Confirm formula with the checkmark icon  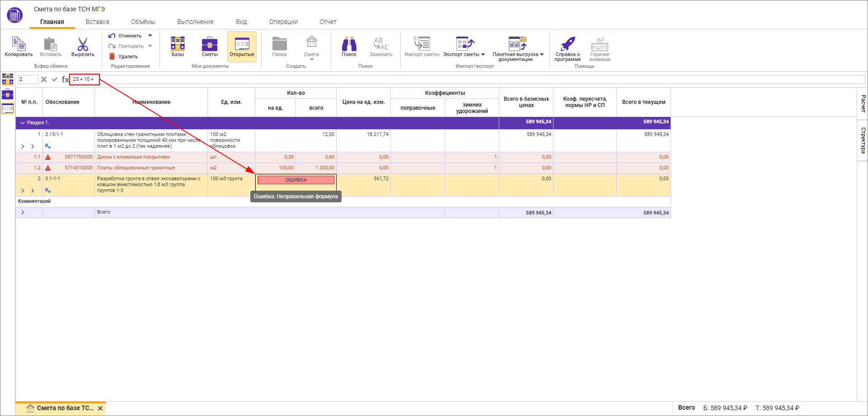tap(55, 79)
